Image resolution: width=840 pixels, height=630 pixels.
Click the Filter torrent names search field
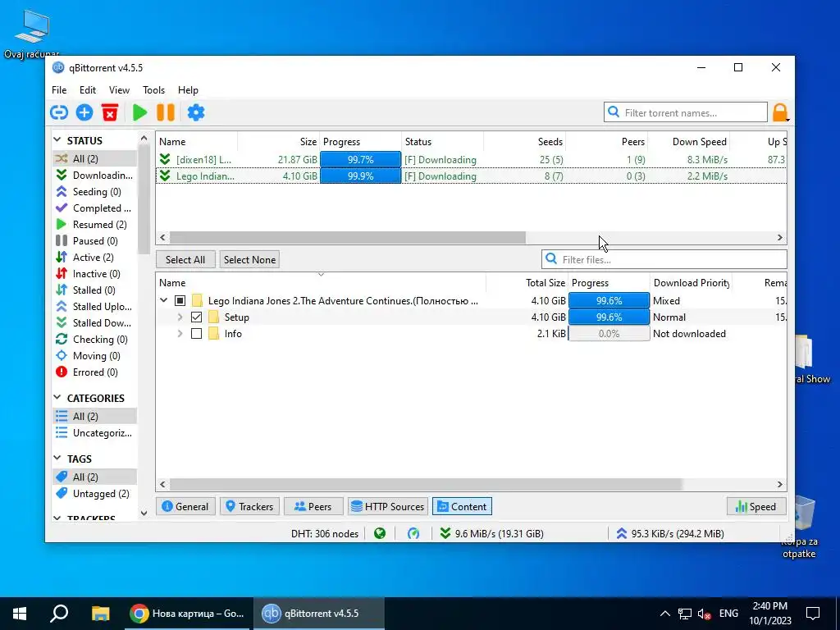pos(686,112)
